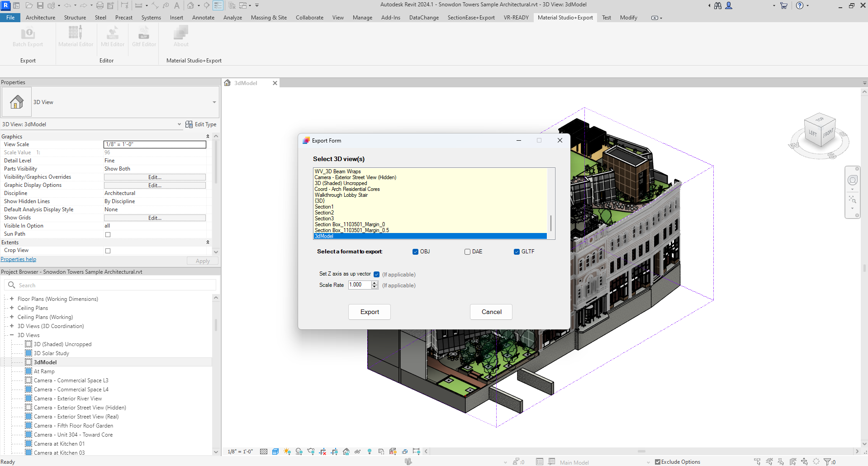Toggle Sun Path icon in view control bar
868x466 pixels.
tap(287, 452)
